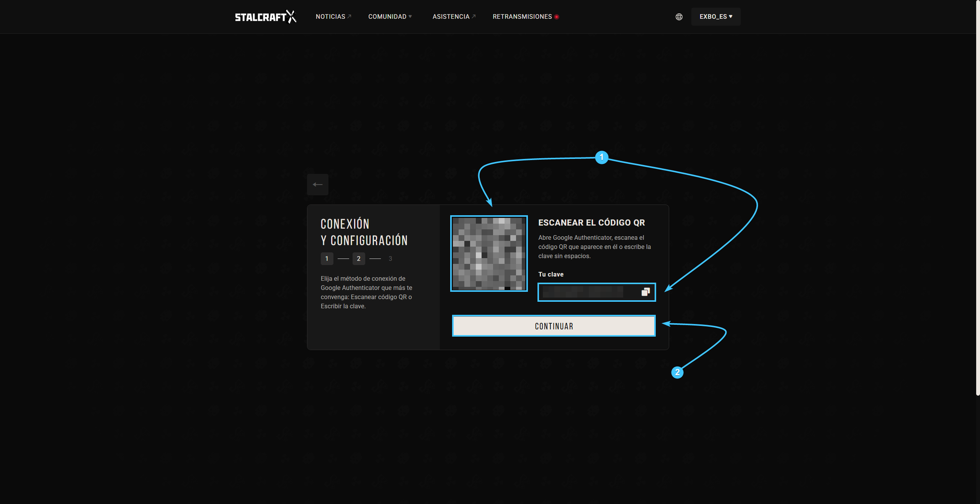Copy the key with the copy icon
980x504 pixels.
645,292
